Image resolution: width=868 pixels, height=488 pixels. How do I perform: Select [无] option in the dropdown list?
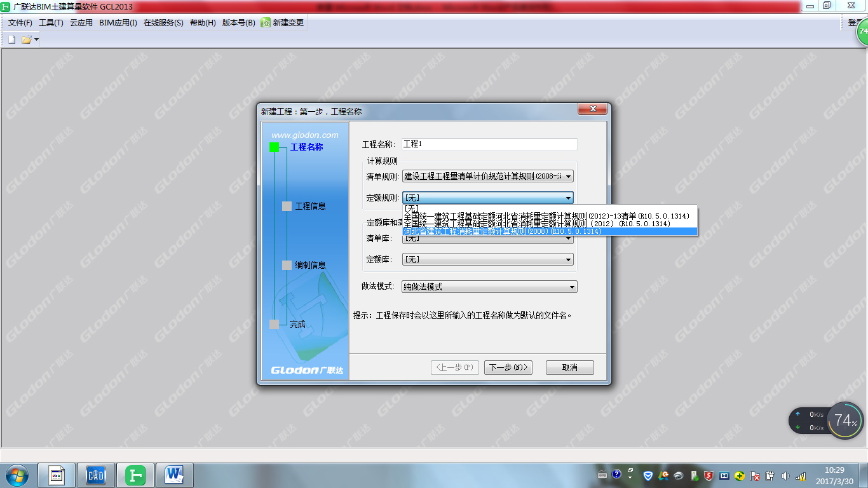[x=550, y=208]
